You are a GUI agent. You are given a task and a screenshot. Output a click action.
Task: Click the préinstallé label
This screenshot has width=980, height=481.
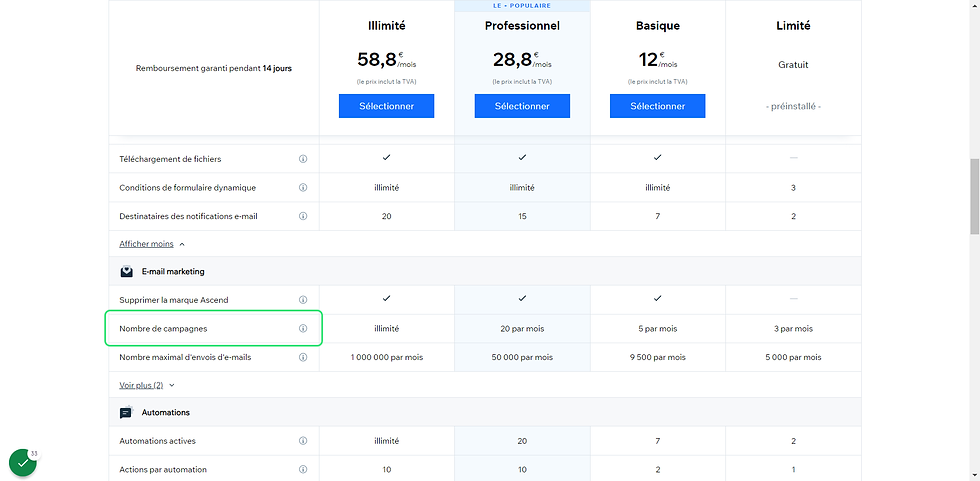coord(793,106)
